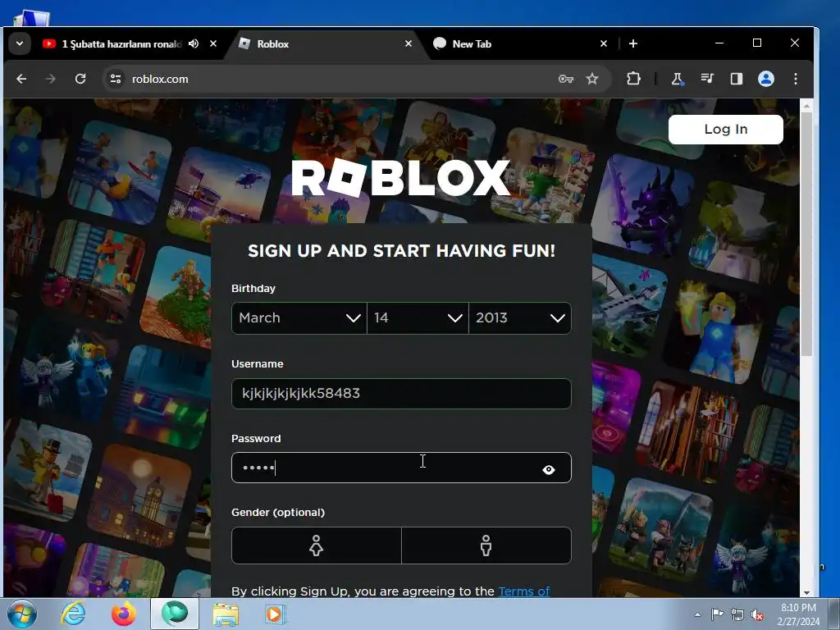Click the Password input field
The image size is (840, 630).
[x=401, y=468]
